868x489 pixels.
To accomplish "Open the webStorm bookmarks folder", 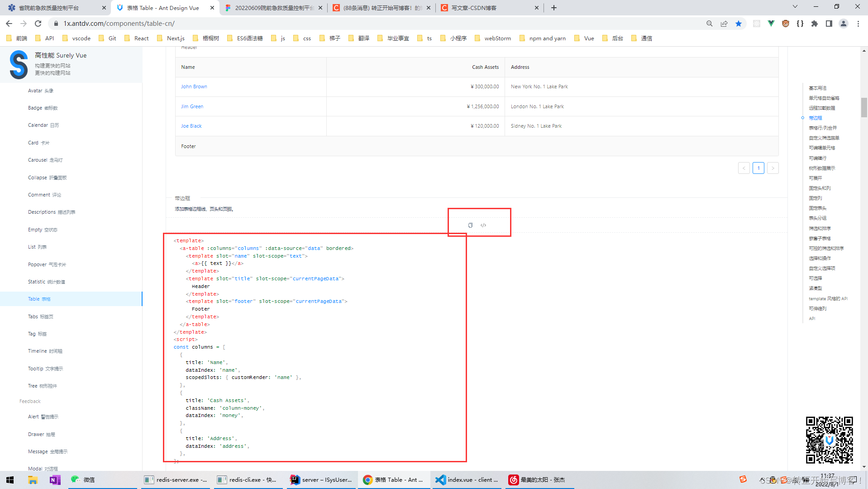I will pos(492,38).
